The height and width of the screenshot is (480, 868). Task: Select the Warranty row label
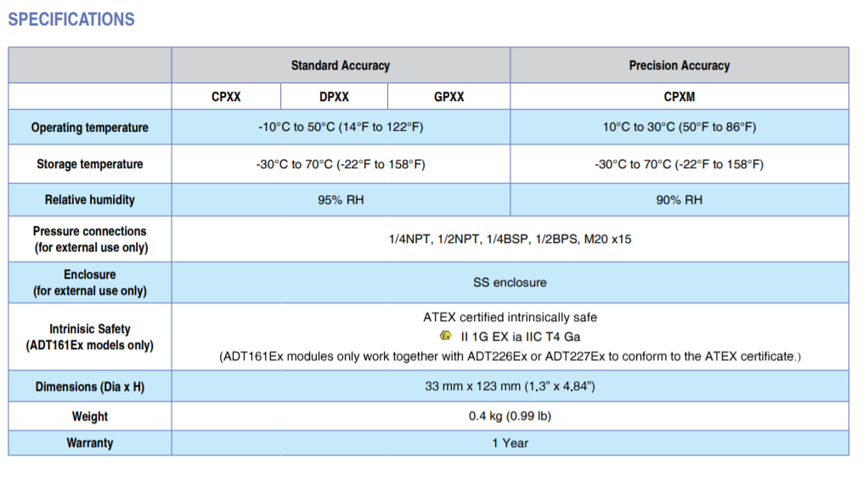90,443
